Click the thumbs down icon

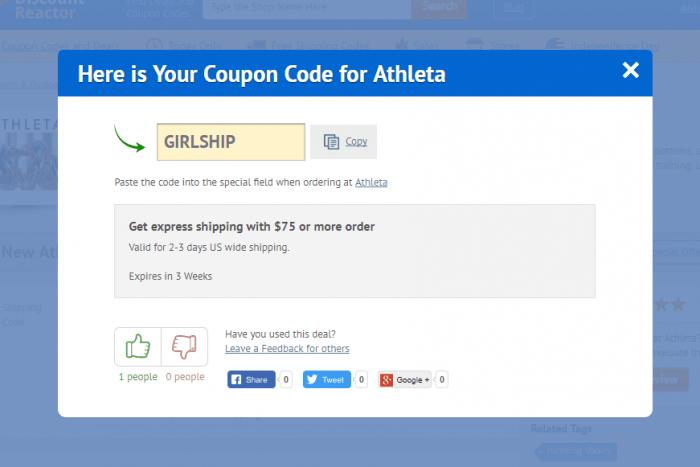coord(184,347)
